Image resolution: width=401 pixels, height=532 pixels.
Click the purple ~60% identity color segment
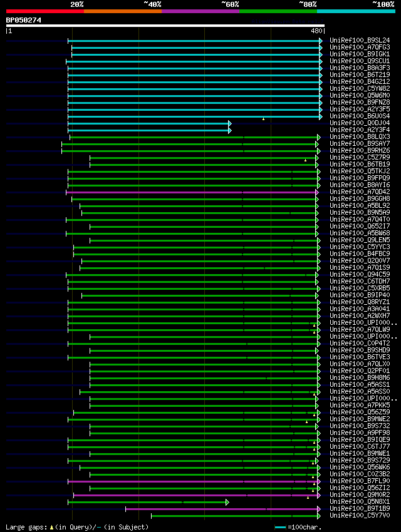point(200,11)
